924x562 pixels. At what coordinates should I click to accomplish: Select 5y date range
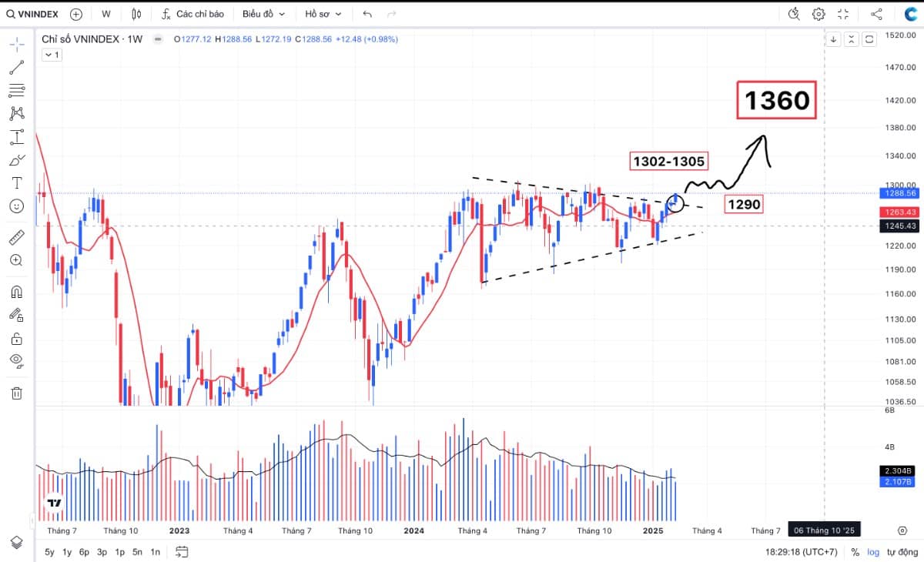[49, 552]
